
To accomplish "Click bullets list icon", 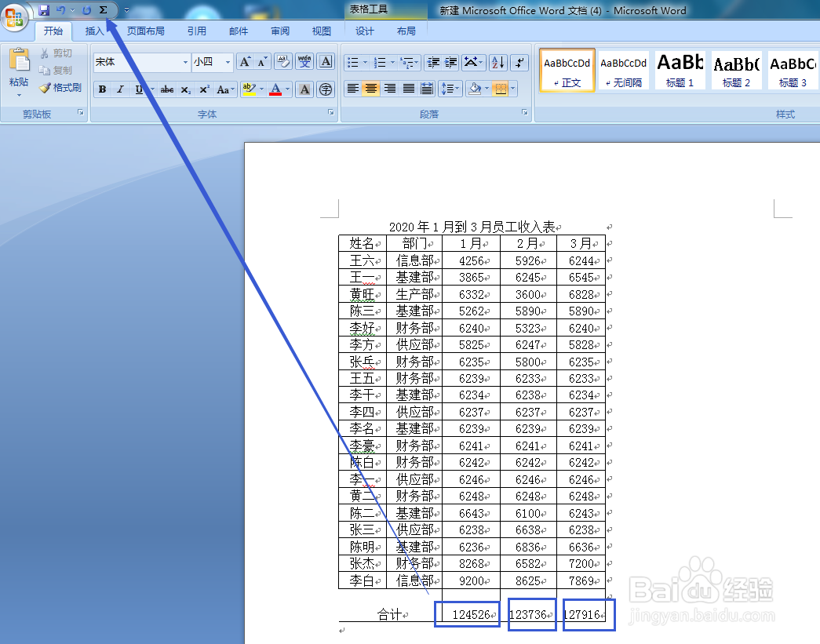I will tap(353, 63).
